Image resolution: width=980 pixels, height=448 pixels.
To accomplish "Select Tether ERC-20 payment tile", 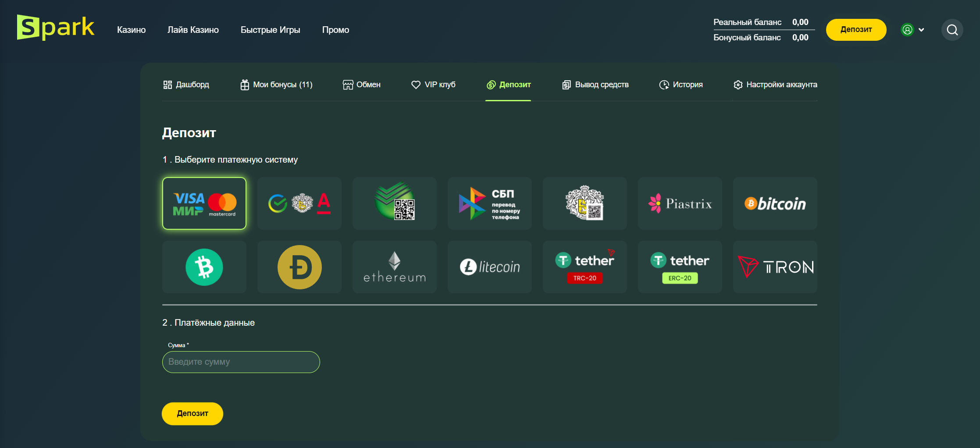I will (680, 267).
